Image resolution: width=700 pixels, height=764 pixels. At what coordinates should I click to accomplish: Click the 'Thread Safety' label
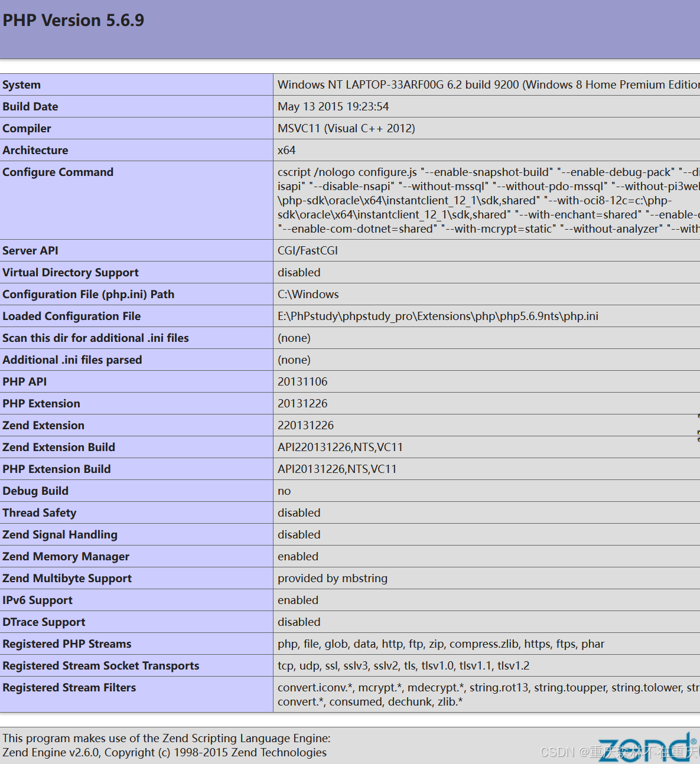click(40, 512)
